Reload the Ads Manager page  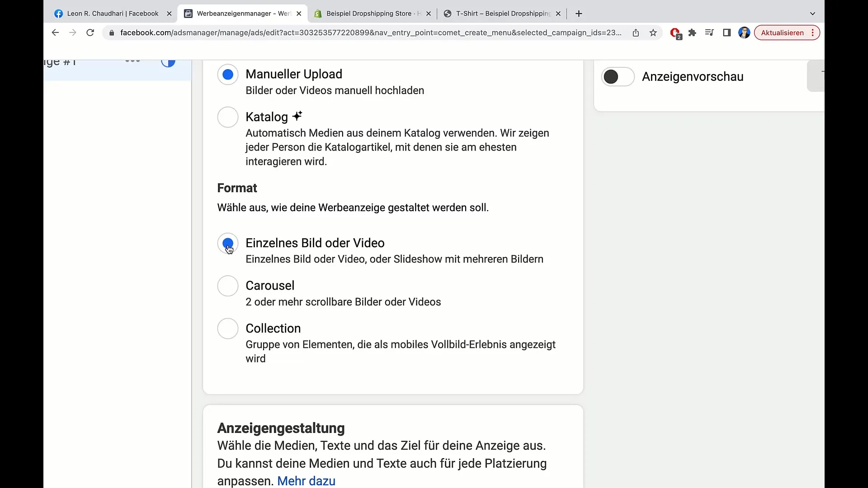[x=90, y=33]
